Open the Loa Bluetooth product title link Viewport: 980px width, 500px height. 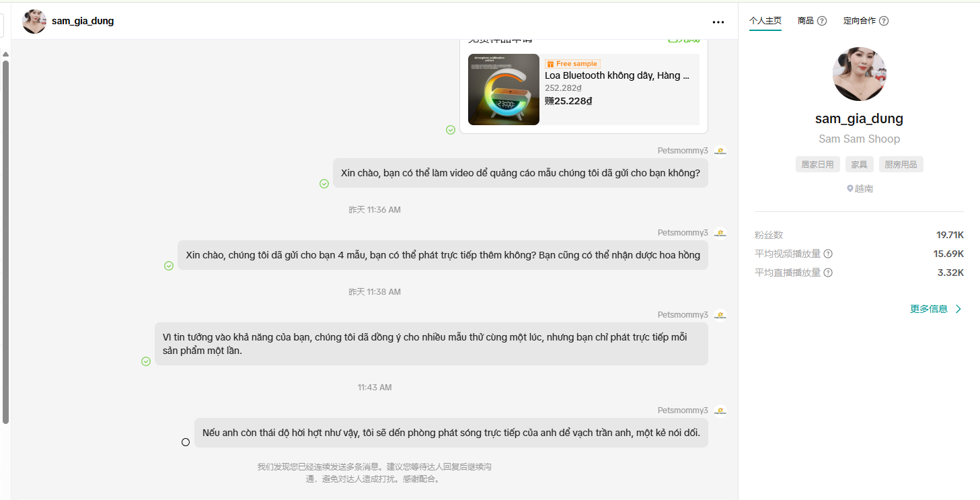(617, 76)
